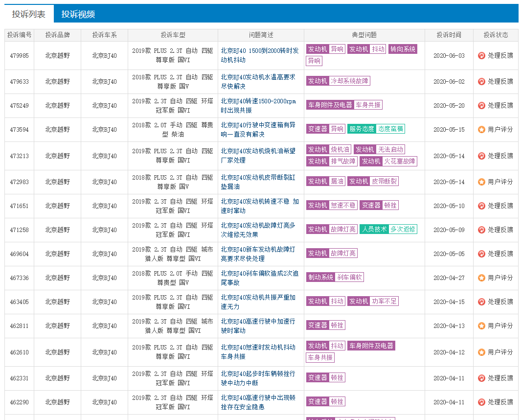Open complaint 北京BJ40行驶中变速箱有异响
522x420 pixels.
click(x=258, y=130)
